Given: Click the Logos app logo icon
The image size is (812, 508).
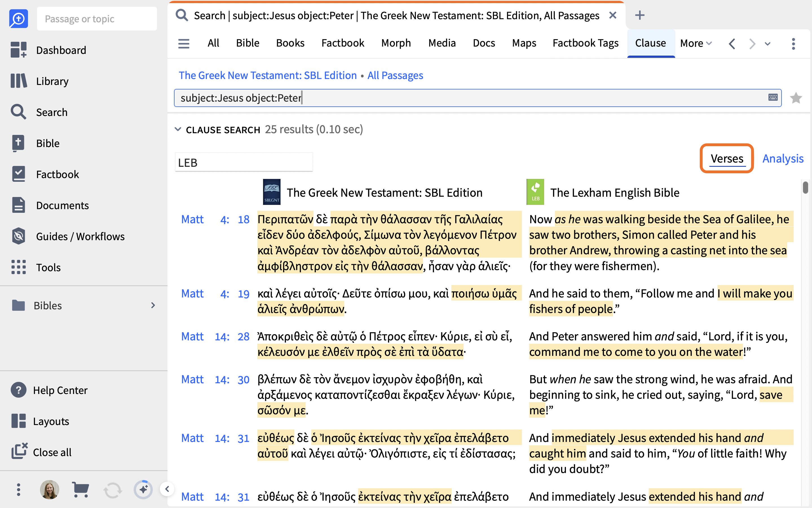Looking at the screenshot, I should pos(18,18).
